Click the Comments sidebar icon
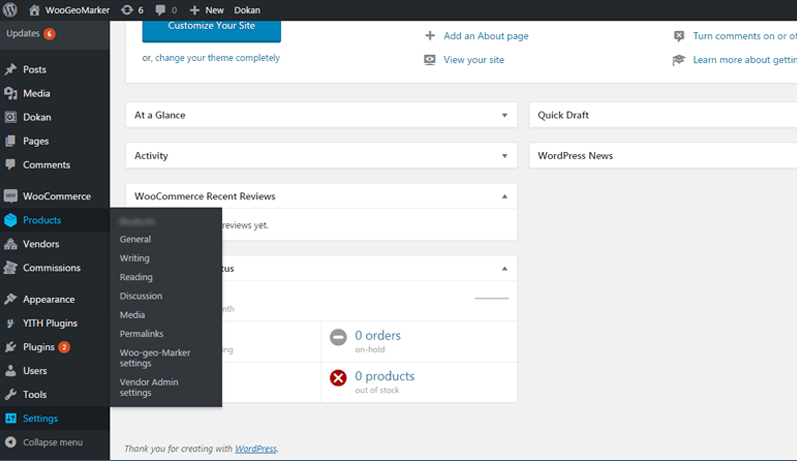Viewport: 797px width, 461px height. [x=11, y=165]
